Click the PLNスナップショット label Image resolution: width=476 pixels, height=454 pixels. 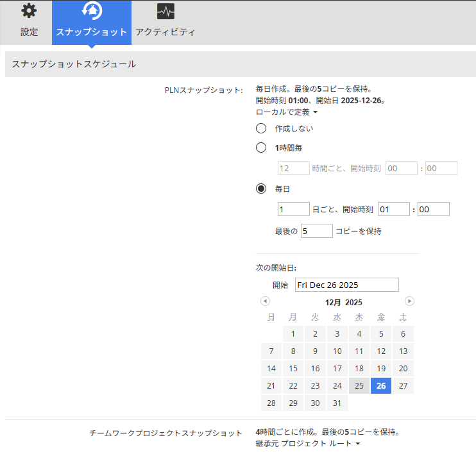point(204,90)
